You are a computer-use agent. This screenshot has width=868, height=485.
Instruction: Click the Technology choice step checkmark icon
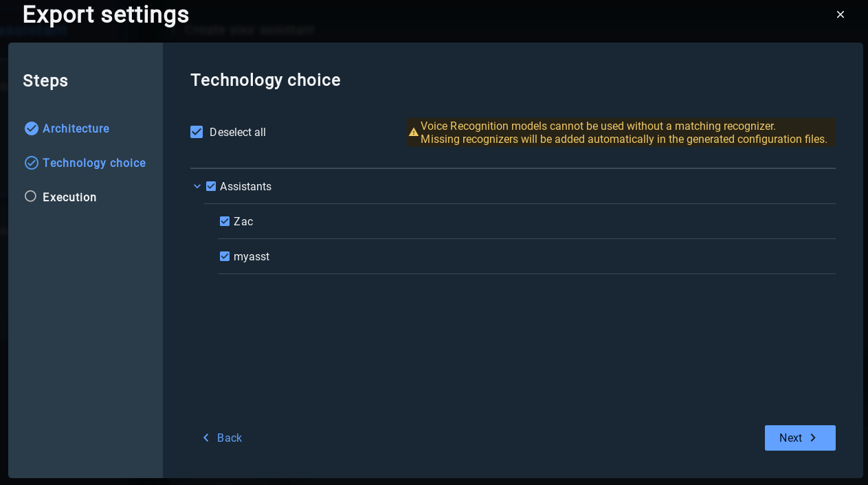(x=31, y=163)
